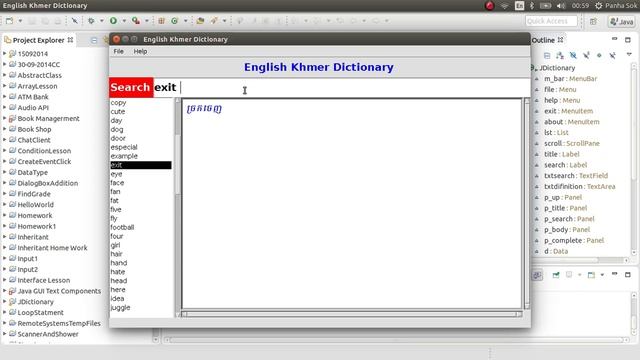Select 'txtdifinition : TextArea' in Outline
This screenshot has width=640, height=360.
pyautogui.click(x=579, y=187)
